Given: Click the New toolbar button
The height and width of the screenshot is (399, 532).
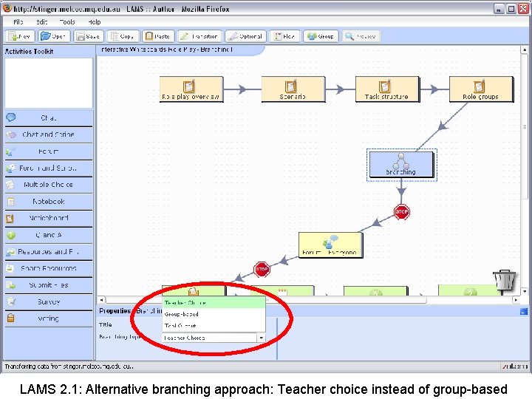Looking at the screenshot, I should (x=21, y=36).
